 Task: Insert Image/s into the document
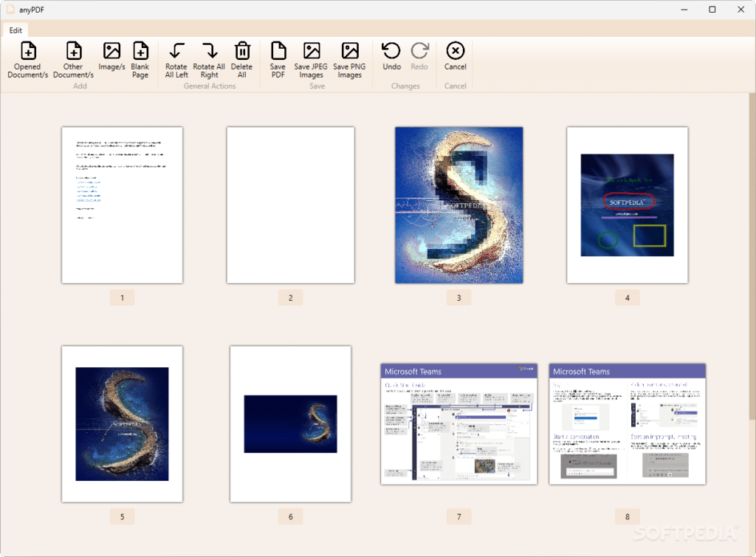[x=111, y=58]
